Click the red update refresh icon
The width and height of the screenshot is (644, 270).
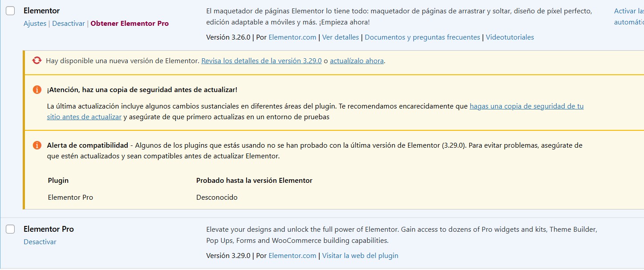(x=37, y=60)
